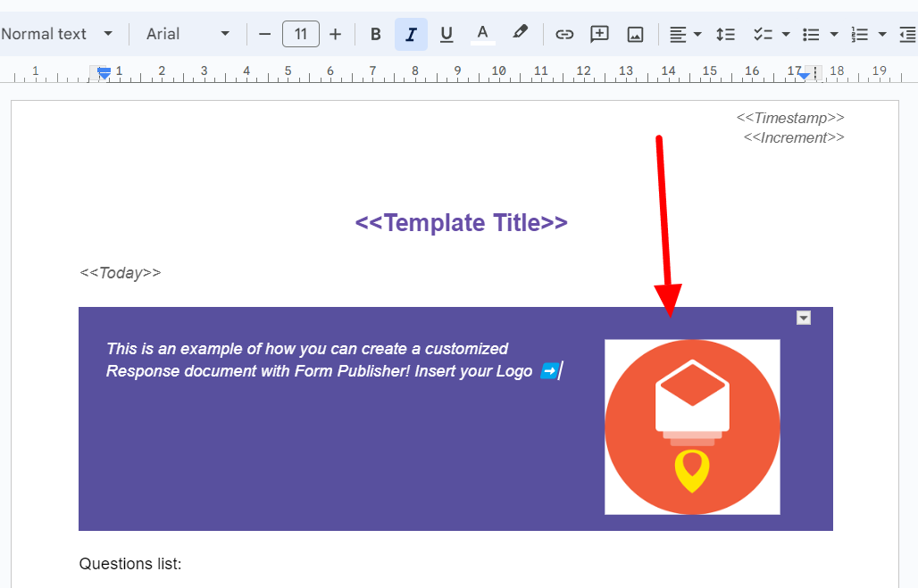
Task: Open line and paragraph spacing
Action: (725, 34)
